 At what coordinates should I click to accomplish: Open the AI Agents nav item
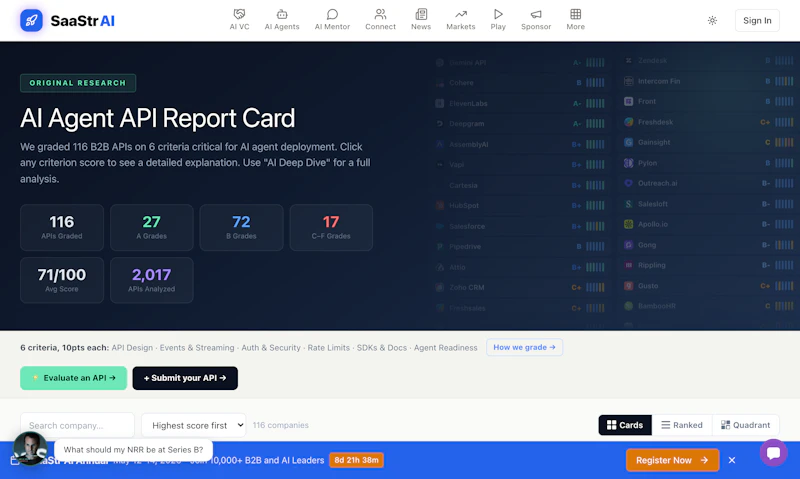pyautogui.click(x=282, y=20)
